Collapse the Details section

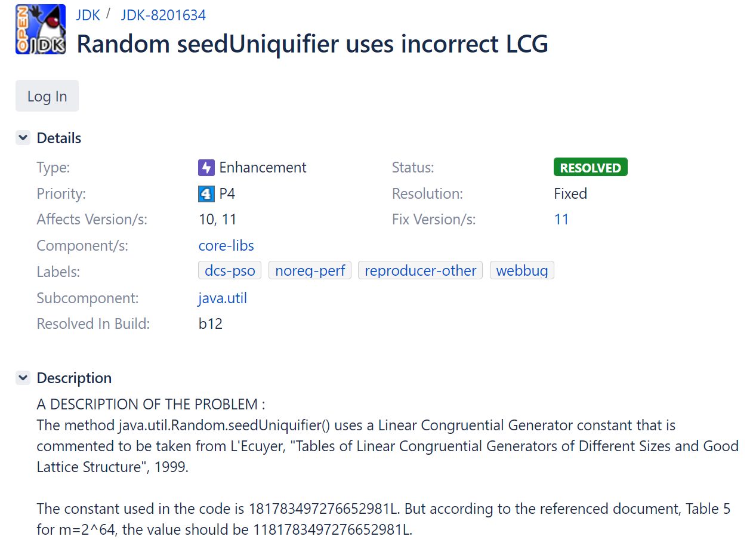point(23,138)
